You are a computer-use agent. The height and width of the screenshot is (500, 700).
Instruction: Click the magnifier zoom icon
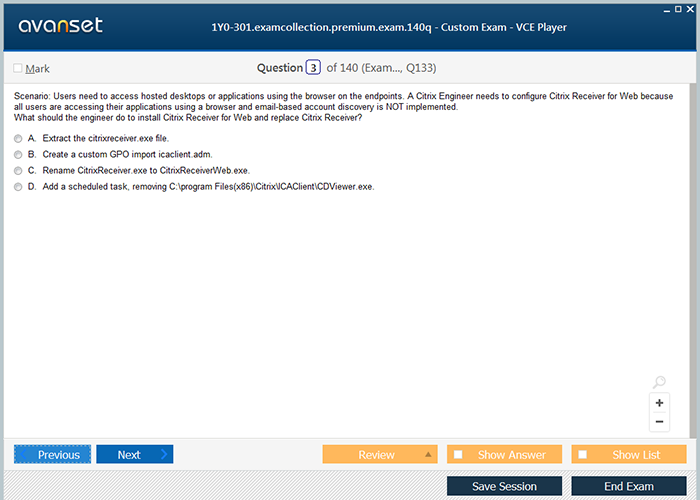(659, 383)
